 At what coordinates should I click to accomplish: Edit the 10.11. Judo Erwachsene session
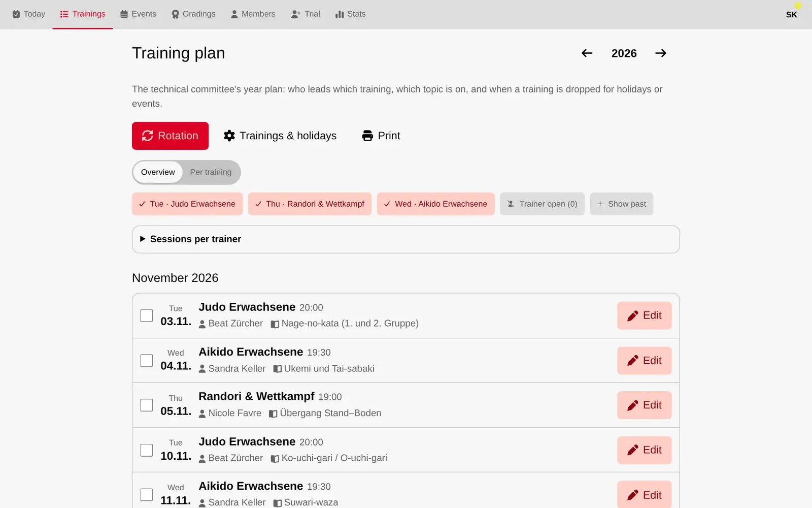click(x=645, y=450)
